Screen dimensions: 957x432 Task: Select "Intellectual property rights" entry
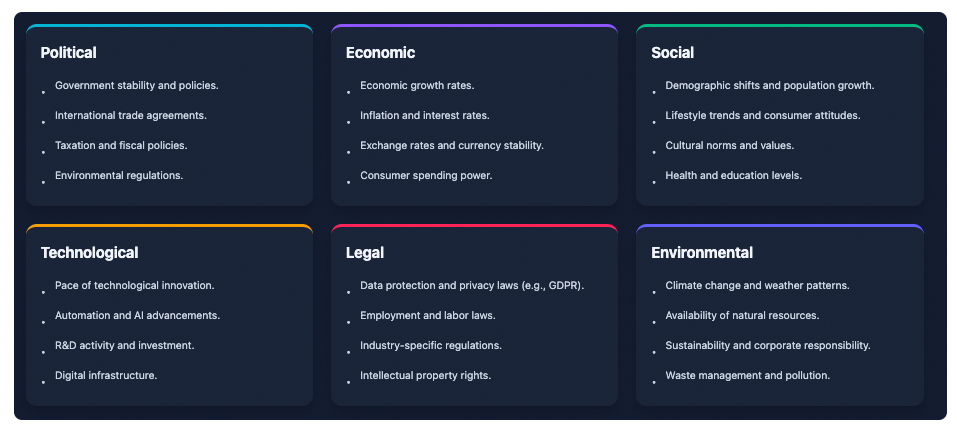426,376
